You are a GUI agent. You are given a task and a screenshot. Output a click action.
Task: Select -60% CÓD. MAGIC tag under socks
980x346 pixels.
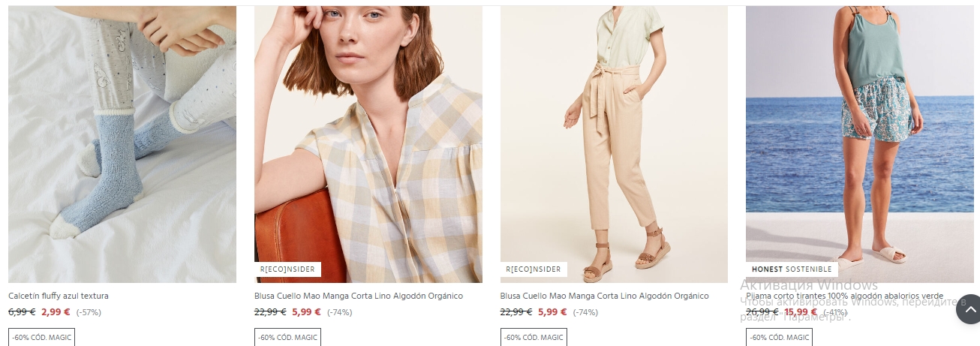pyautogui.click(x=41, y=337)
